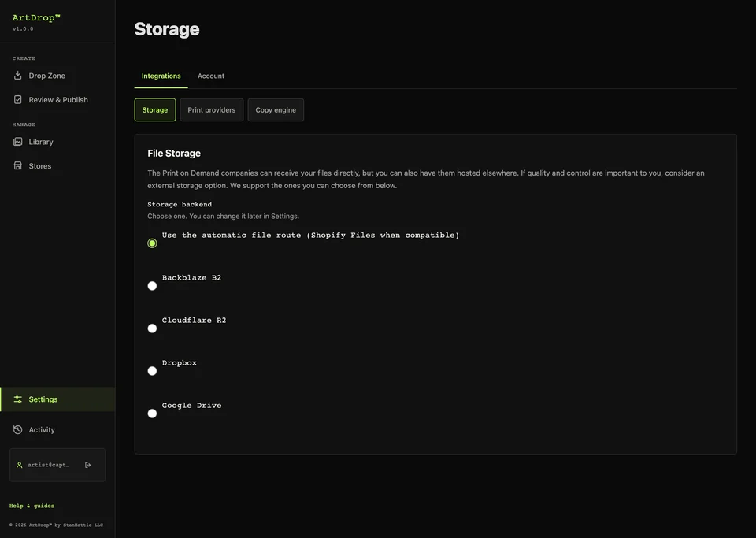Open the Print providers sub-tab
This screenshot has height=538, width=756.
[212, 110]
